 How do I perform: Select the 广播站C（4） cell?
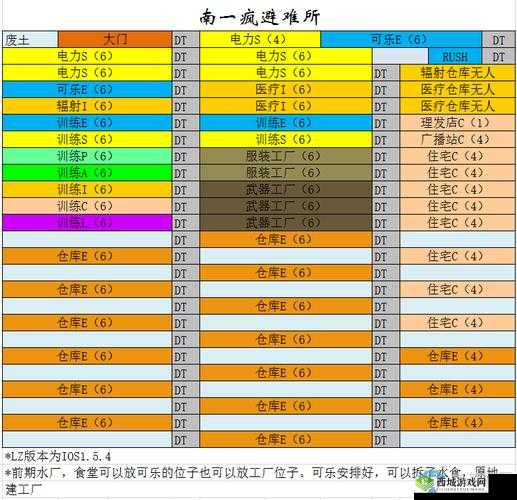(458, 140)
